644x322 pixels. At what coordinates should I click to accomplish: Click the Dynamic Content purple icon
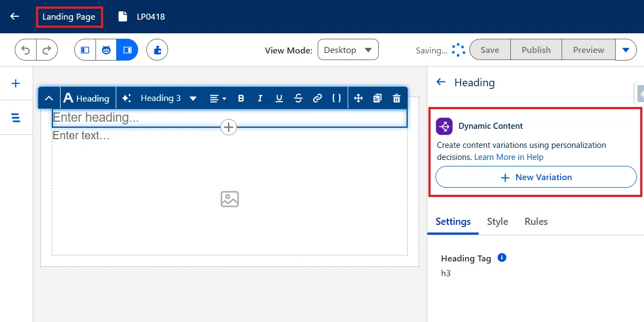pyautogui.click(x=444, y=126)
